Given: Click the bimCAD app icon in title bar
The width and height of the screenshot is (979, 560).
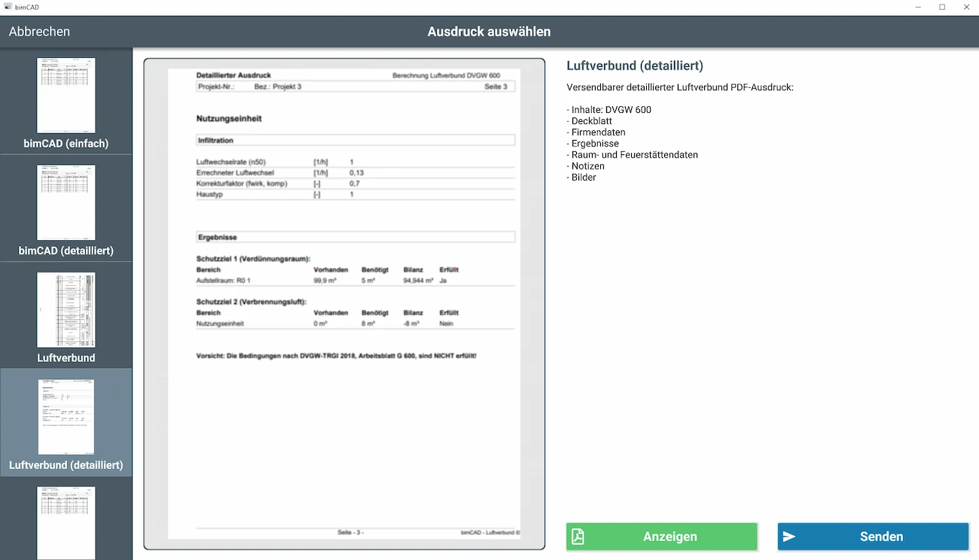Looking at the screenshot, I should (8, 7).
